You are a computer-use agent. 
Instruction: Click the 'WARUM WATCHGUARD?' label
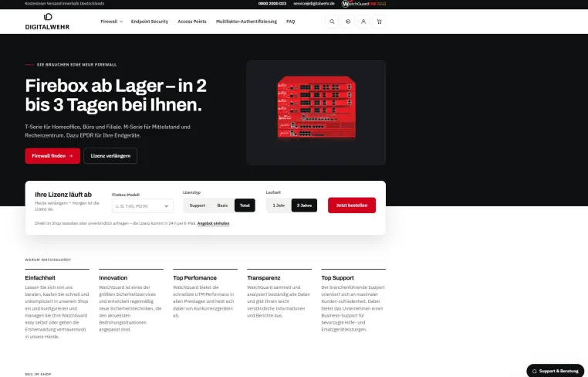coord(48,260)
